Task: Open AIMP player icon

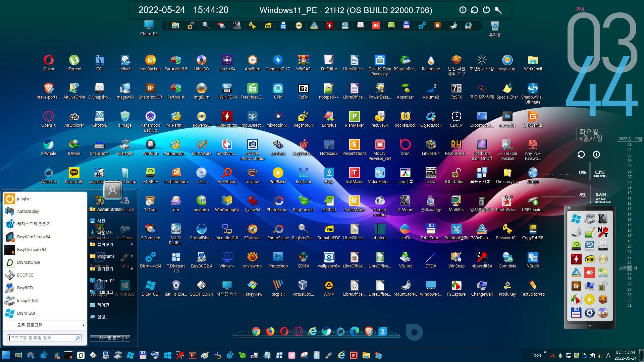Action: tap(329, 288)
